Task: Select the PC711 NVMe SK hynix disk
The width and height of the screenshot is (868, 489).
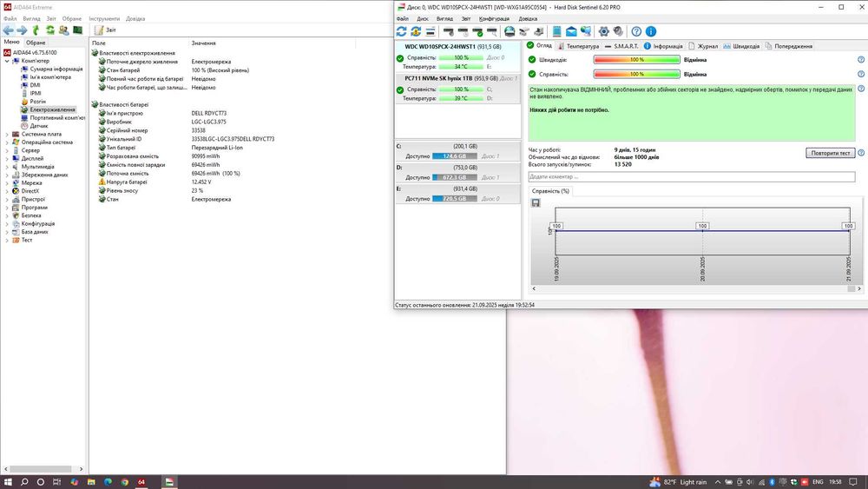Action: coord(457,88)
